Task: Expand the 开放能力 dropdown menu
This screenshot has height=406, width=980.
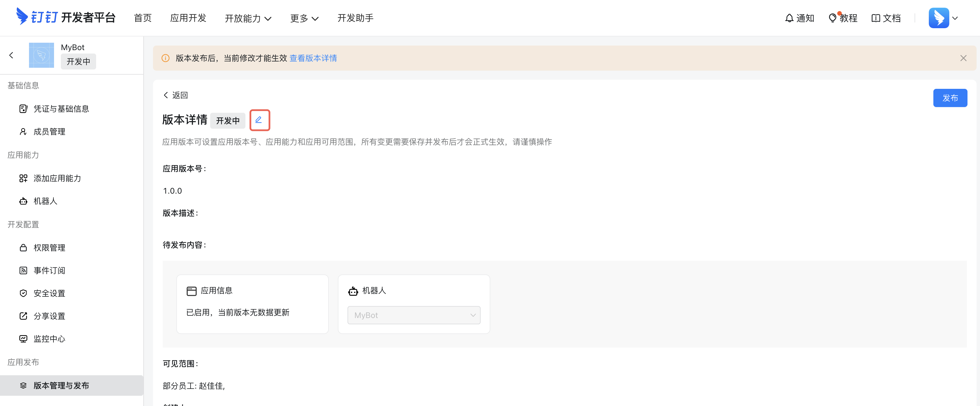Action: point(248,18)
